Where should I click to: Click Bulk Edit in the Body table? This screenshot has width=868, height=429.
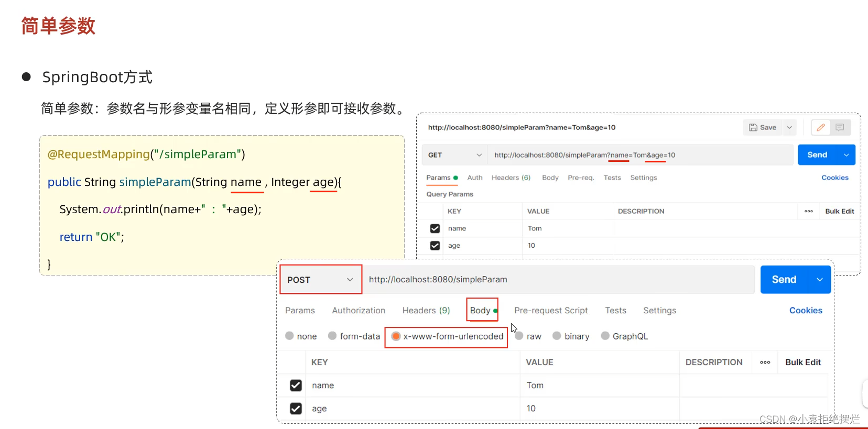coord(803,362)
